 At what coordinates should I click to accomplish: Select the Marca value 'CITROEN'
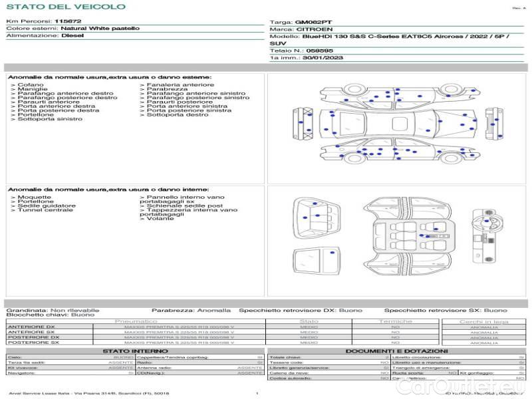(x=315, y=29)
